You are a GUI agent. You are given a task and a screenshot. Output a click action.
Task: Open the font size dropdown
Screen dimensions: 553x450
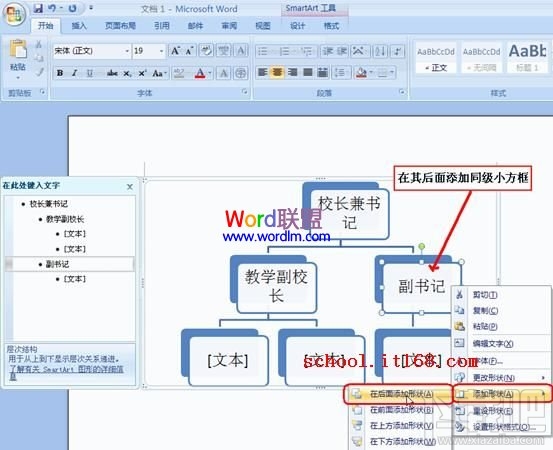pos(161,51)
